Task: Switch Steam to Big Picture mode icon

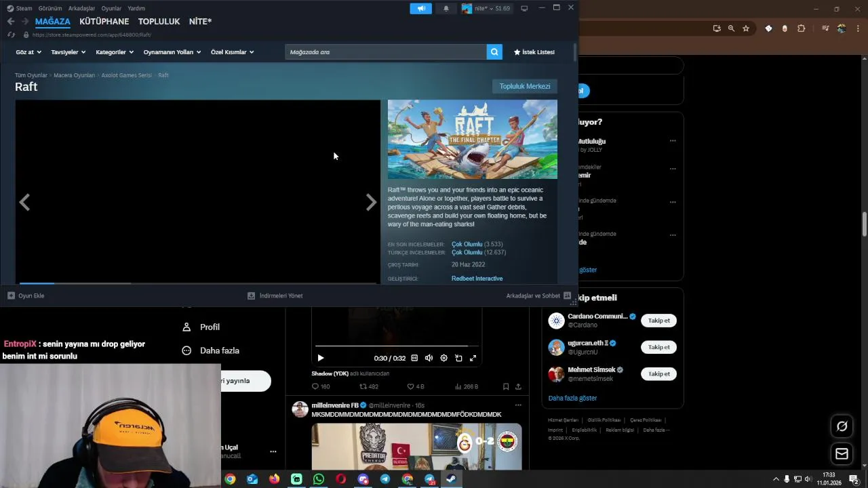Action: [x=524, y=8]
